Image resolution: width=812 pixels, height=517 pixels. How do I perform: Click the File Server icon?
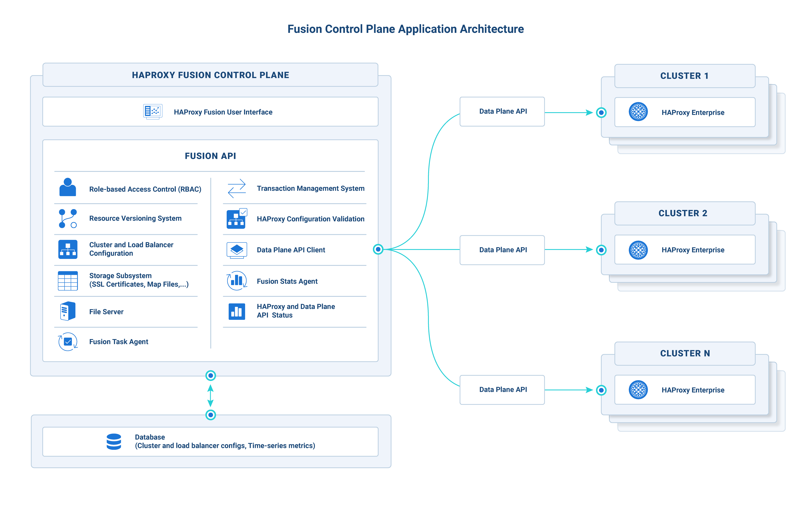[x=68, y=311]
